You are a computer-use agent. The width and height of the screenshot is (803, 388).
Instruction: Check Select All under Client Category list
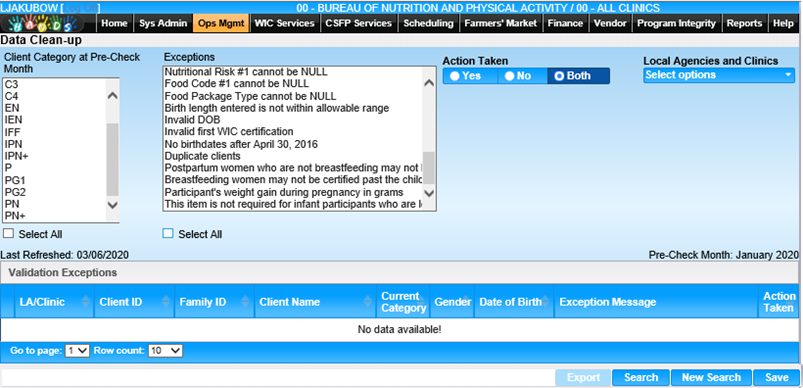point(8,233)
